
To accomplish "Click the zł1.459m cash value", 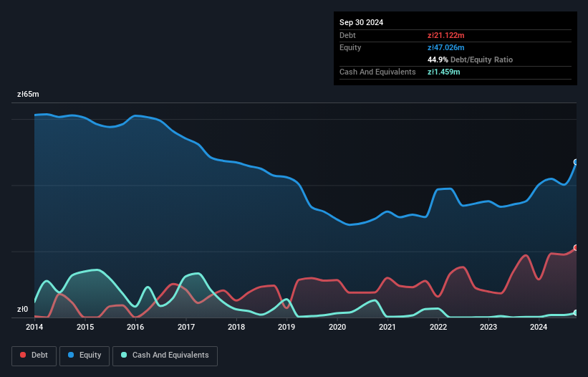I will pyautogui.click(x=443, y=72).
